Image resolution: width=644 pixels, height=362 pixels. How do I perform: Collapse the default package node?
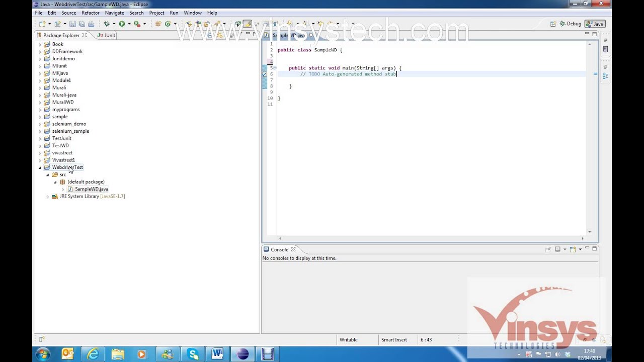(55, 182)
